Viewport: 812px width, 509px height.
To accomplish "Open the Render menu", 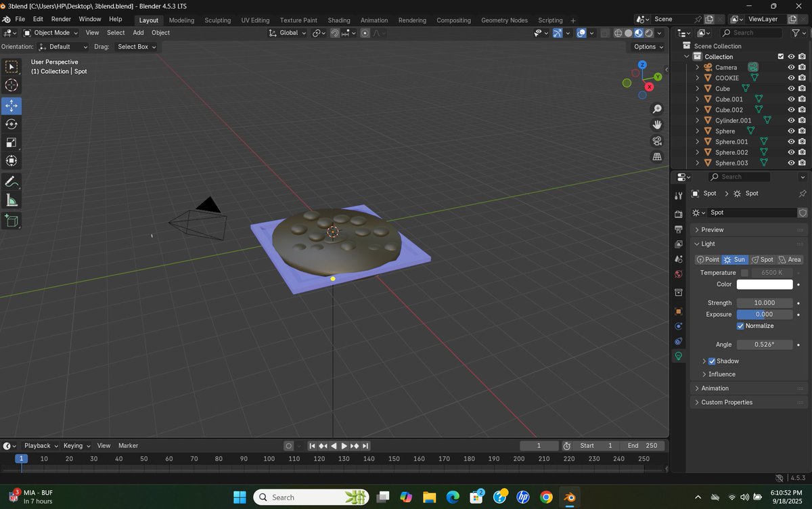I will [x=61, y=19].
